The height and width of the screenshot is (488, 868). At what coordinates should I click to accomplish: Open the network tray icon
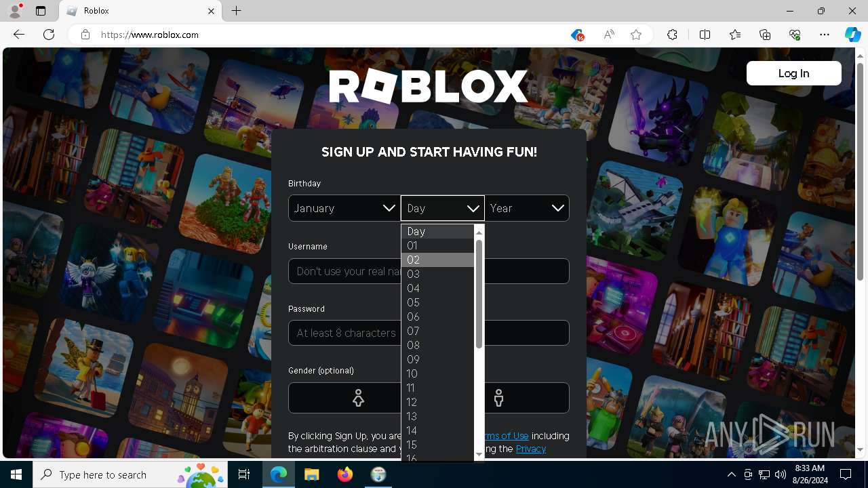tap(764, 474)
